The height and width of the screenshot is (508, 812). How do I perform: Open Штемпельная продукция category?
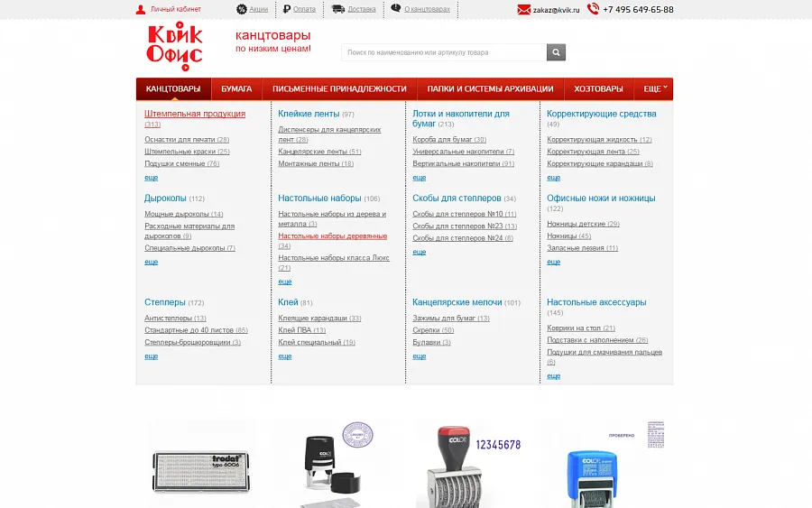195,114
